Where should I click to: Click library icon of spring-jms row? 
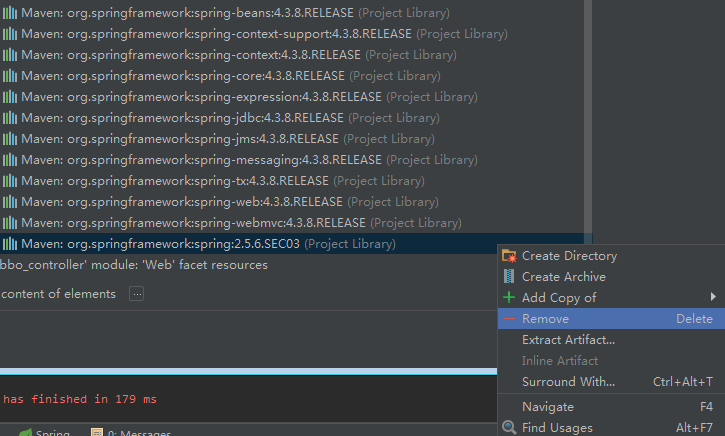click(x=10, y=139)
